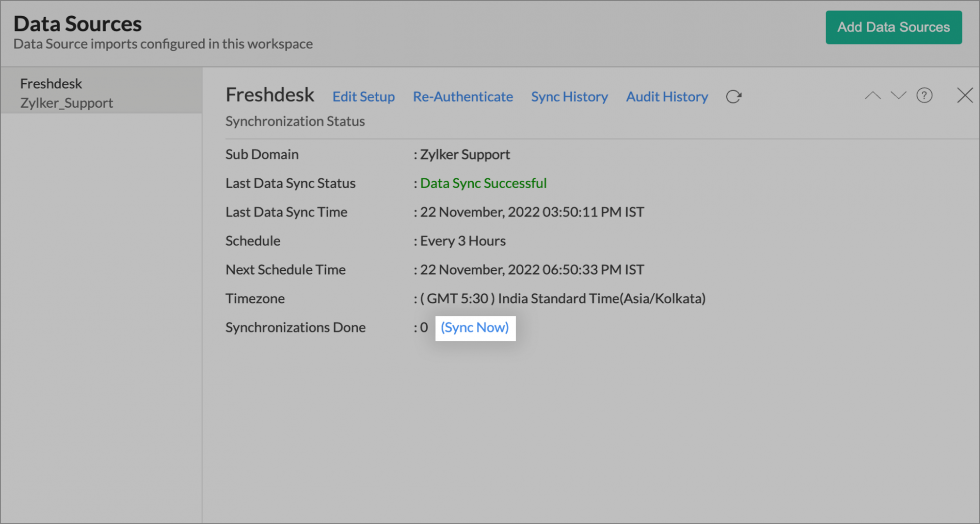Close the Freshdesk details panel with X

[x=965, y=95]
